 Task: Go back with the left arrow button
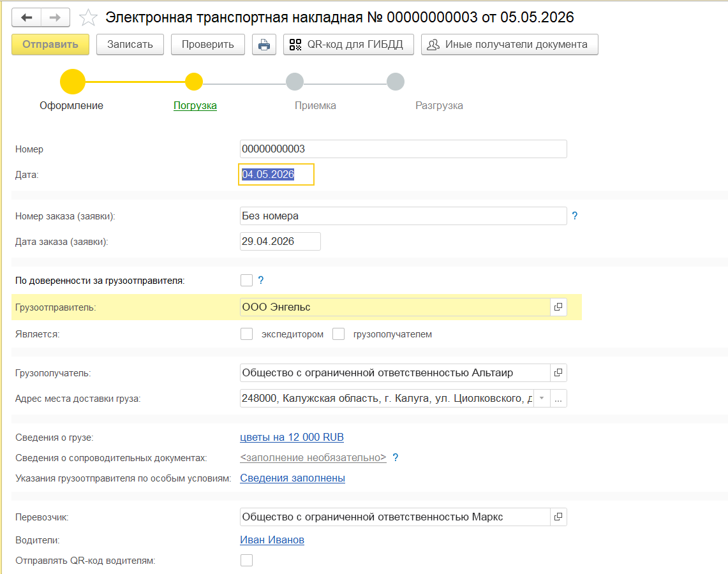(26, 18)
